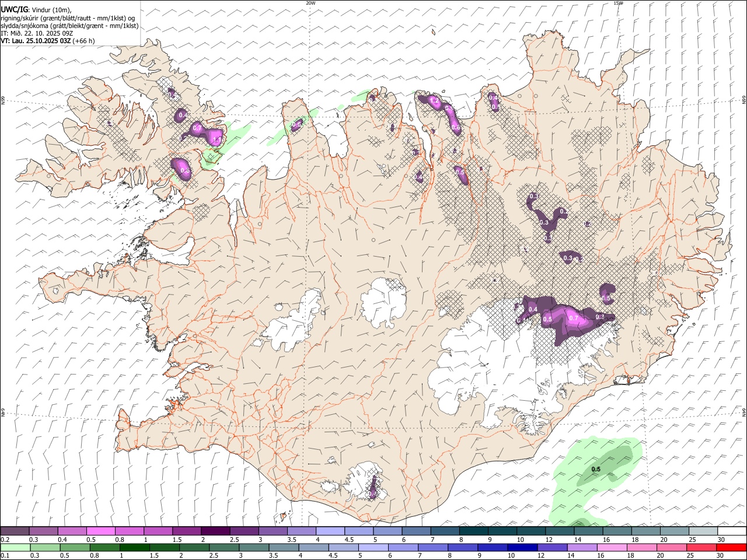Select the bright pink 0.5 snow-scale swatch
747x560 pixels.
[x=100, y=531]
